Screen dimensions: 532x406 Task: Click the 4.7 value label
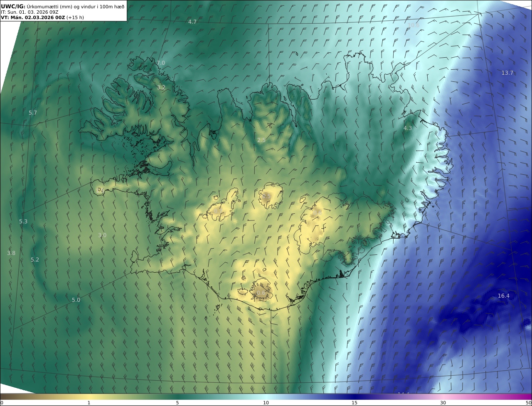(x=192, y=22)
